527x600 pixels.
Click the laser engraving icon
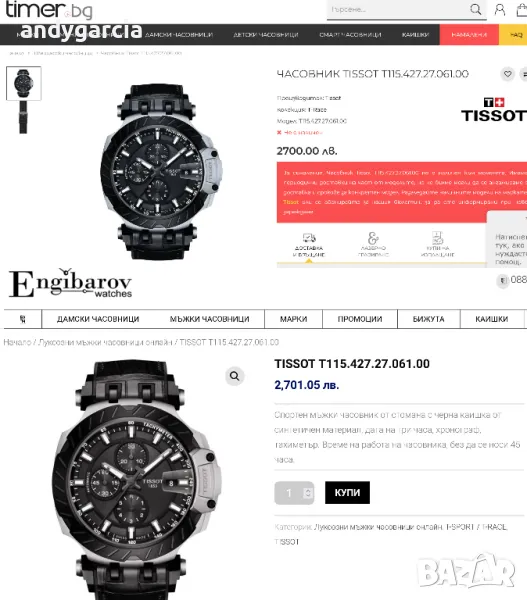[373, 238]
